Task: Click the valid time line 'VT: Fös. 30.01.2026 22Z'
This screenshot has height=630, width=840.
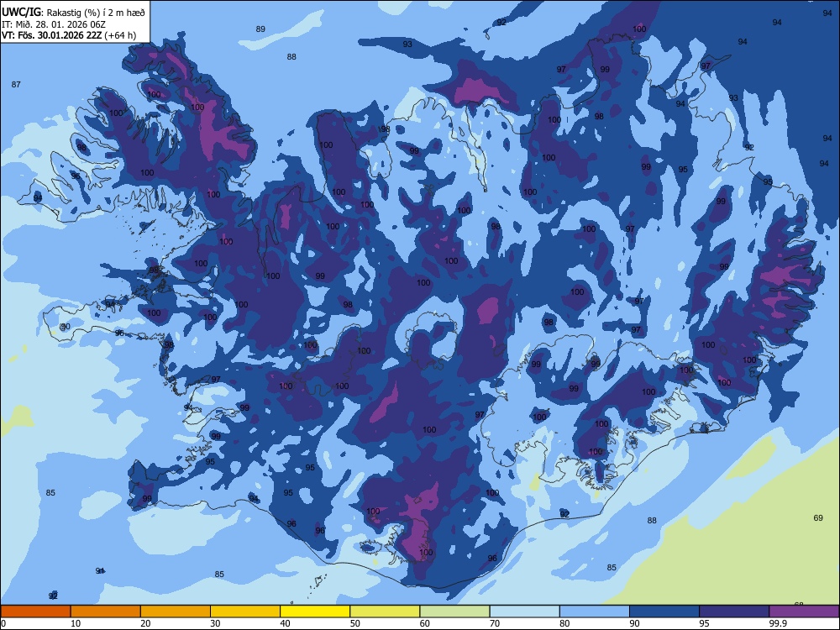Action: point(51,35)
